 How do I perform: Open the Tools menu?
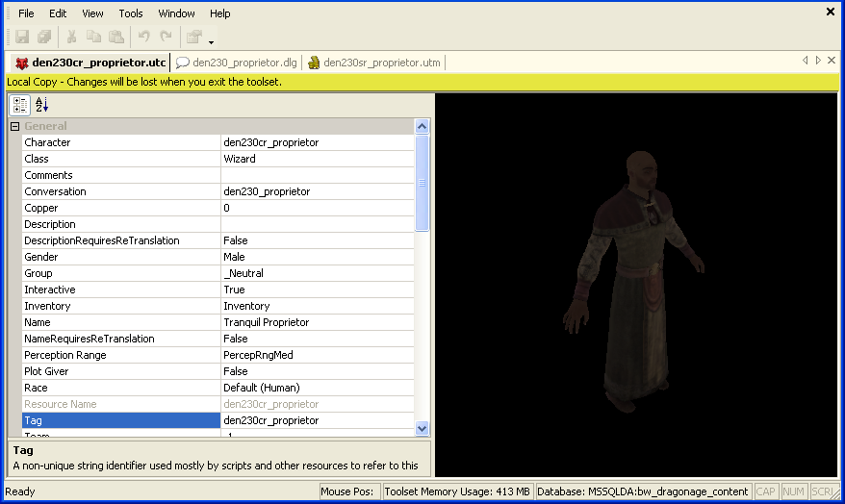pyautogui.click(x=131, y=13)
